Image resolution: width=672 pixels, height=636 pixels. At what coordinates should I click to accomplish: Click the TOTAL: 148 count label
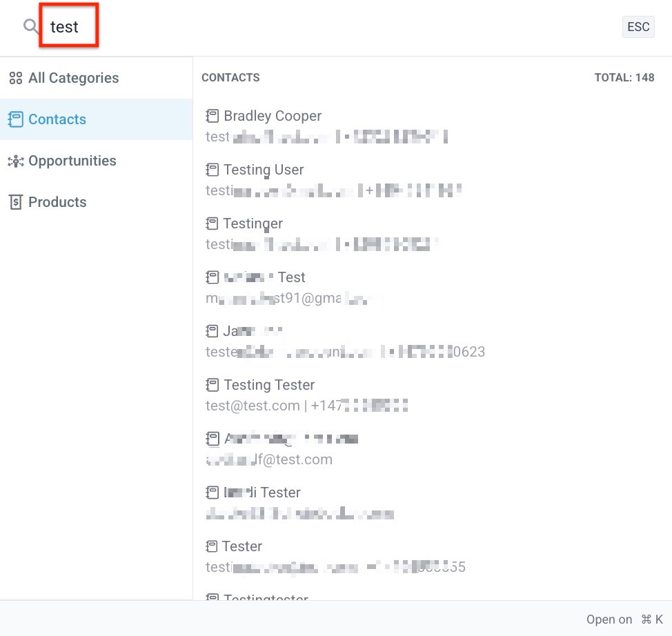point(624,77)
